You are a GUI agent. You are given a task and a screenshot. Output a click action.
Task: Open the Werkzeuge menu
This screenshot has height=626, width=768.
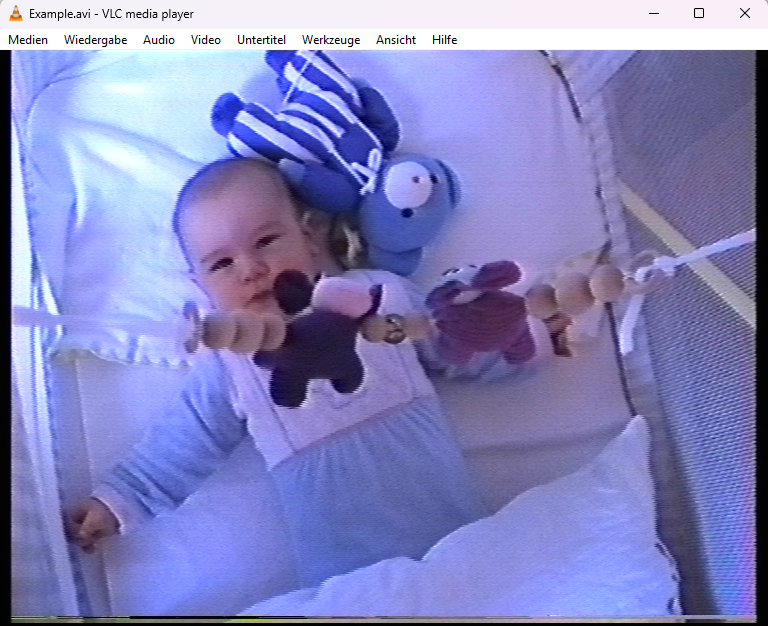coord(331,40)
